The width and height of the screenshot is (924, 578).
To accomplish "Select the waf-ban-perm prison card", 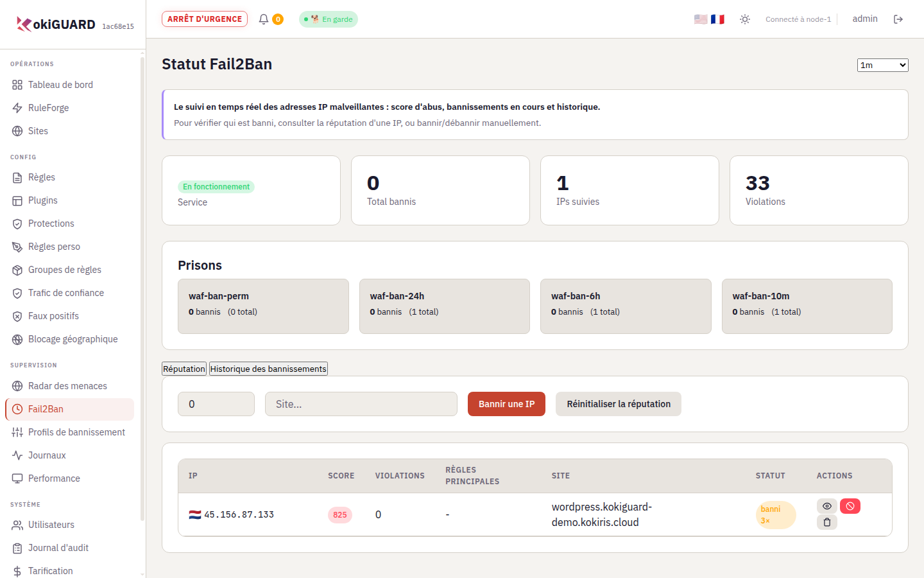I will [263, 306].
